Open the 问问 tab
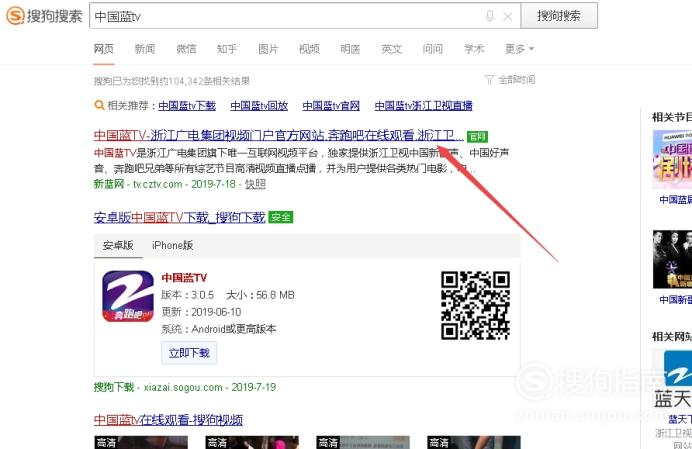Viewport: 692px width, 449px height. click(x=432, y=49)
